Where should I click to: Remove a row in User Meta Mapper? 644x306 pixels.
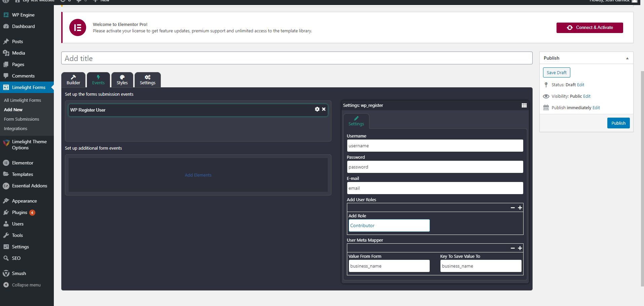point(512,248)
